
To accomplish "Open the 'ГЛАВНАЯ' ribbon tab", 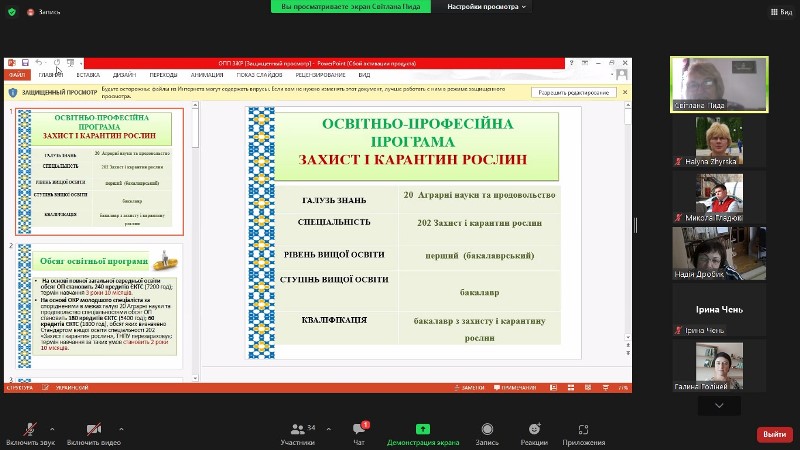I will (51, 75).
